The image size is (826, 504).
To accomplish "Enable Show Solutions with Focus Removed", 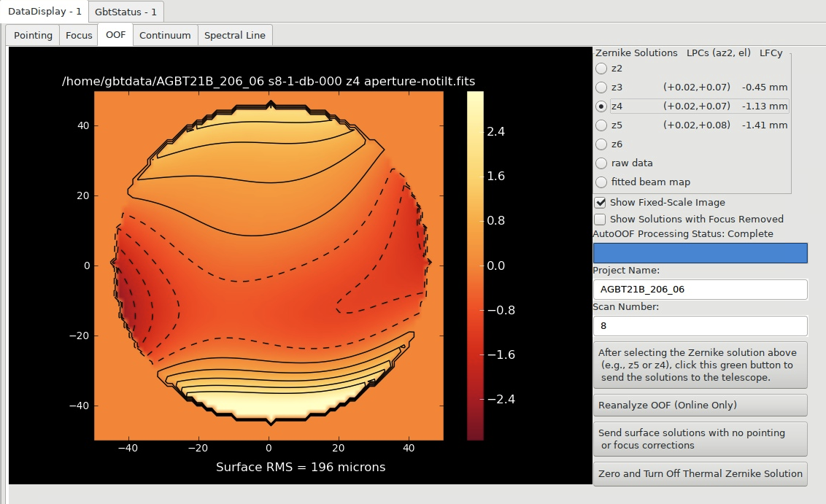I will click(x=600, y=219).
